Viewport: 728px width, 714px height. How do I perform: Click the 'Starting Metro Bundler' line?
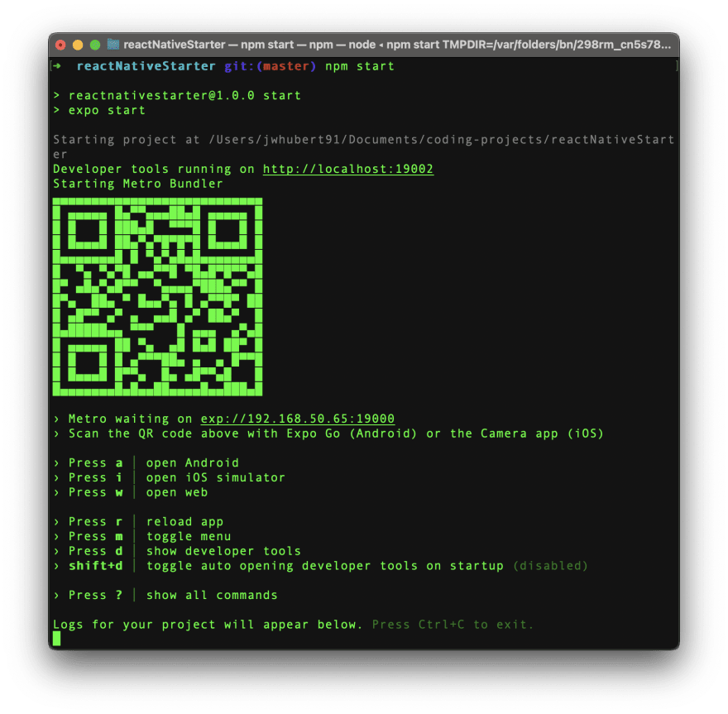tap(138, 184)
